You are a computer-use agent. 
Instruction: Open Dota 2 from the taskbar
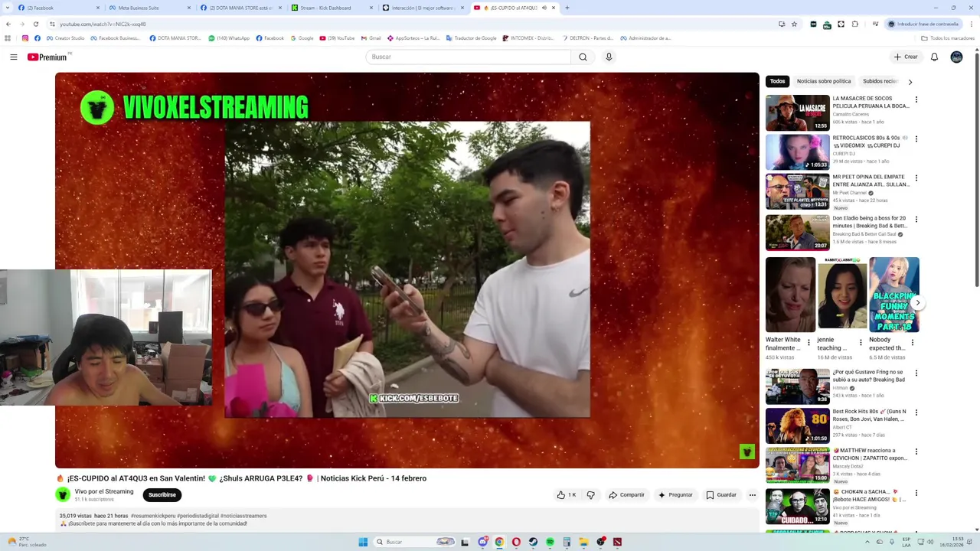pos(617,542)
